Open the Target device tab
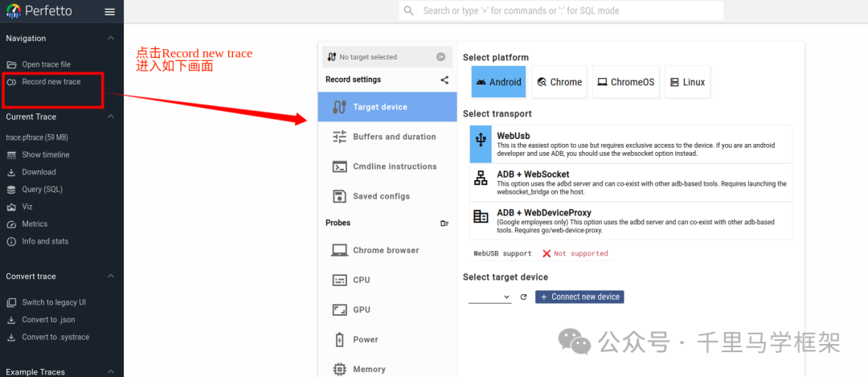The width and height of the screenshot is (868, 377). pyautogui.click(x=387, y=107)
